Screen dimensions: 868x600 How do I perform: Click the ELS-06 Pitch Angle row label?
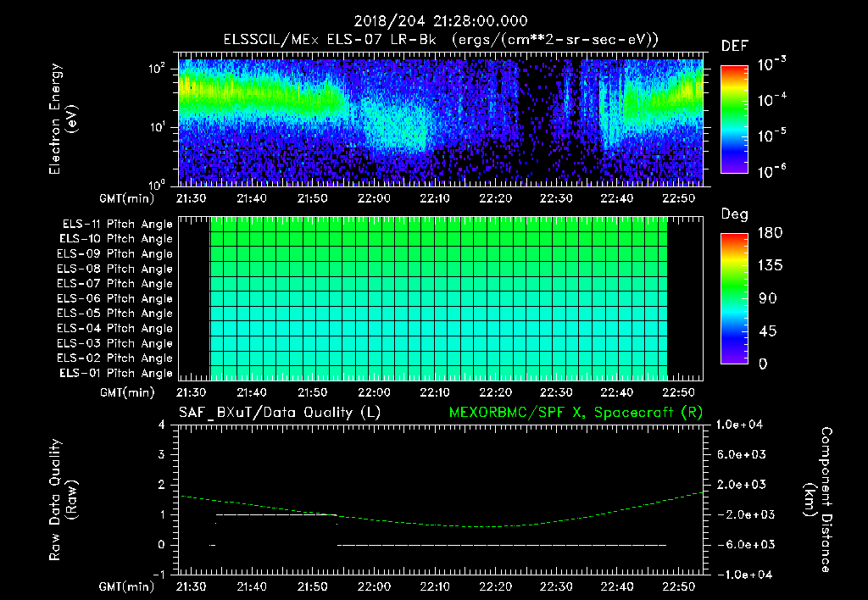115,299
